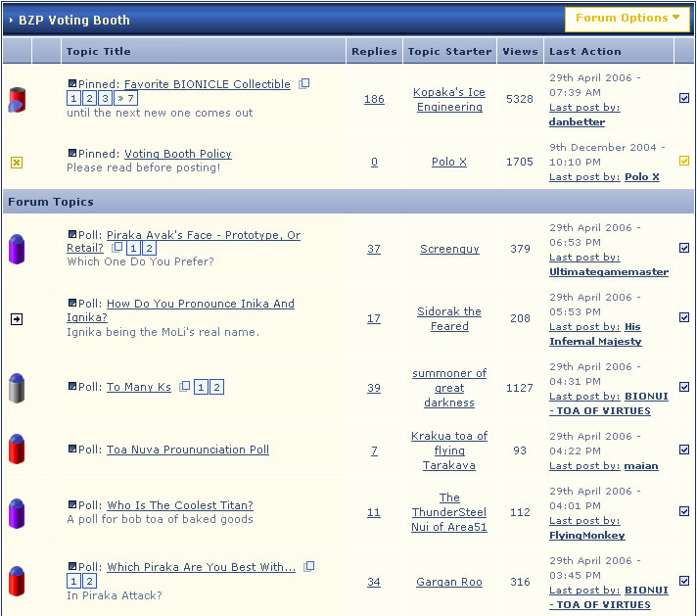The image size is (697, 616).
Task: Toggle checkbox for Favorite BIONICLE Collectible topic
Action: (684, 98)
